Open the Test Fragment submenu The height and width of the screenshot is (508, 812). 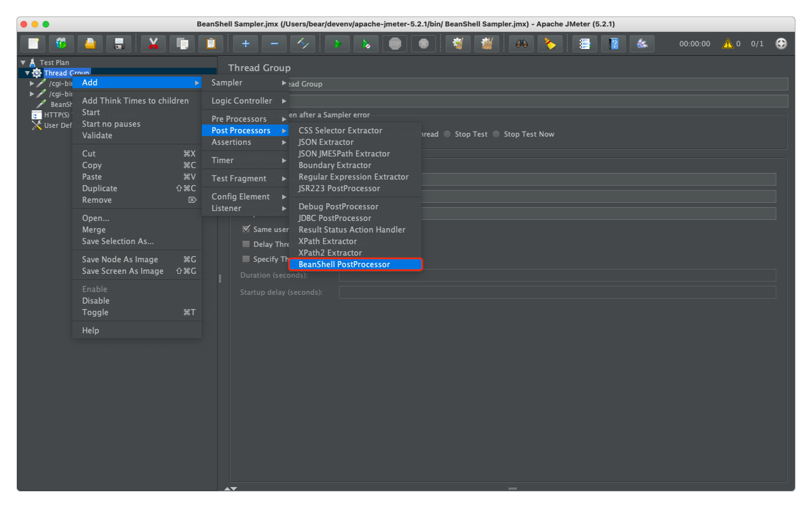tap(246, 179)
